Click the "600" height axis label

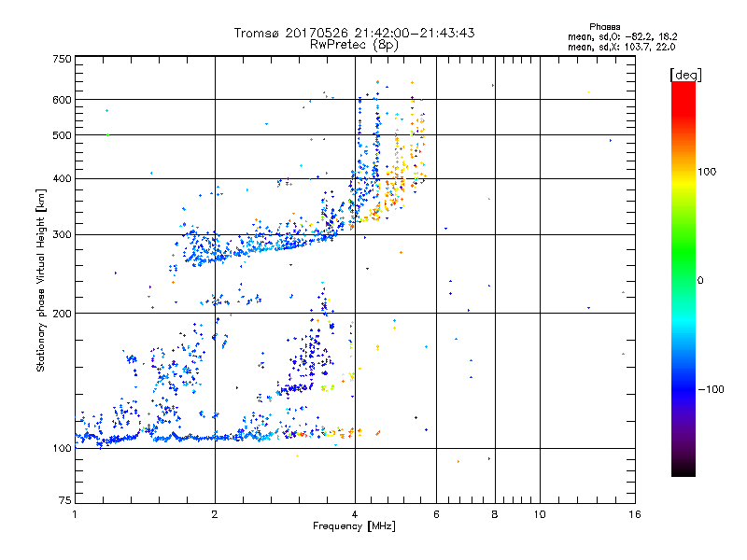coord(63,100)
